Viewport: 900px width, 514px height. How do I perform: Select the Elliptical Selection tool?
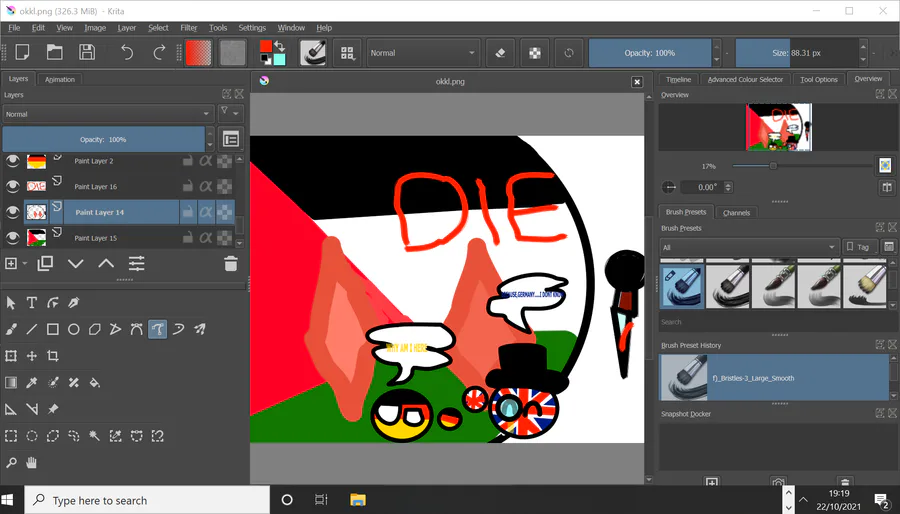click(32, 436)
